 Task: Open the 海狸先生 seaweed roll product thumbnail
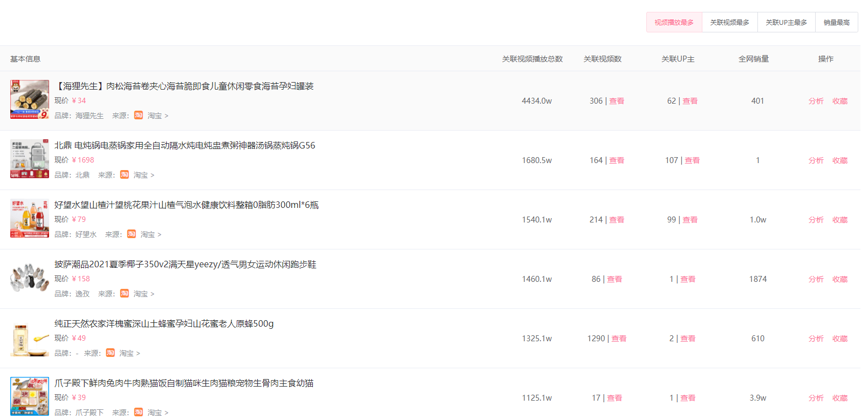click(x=30, y=100)
